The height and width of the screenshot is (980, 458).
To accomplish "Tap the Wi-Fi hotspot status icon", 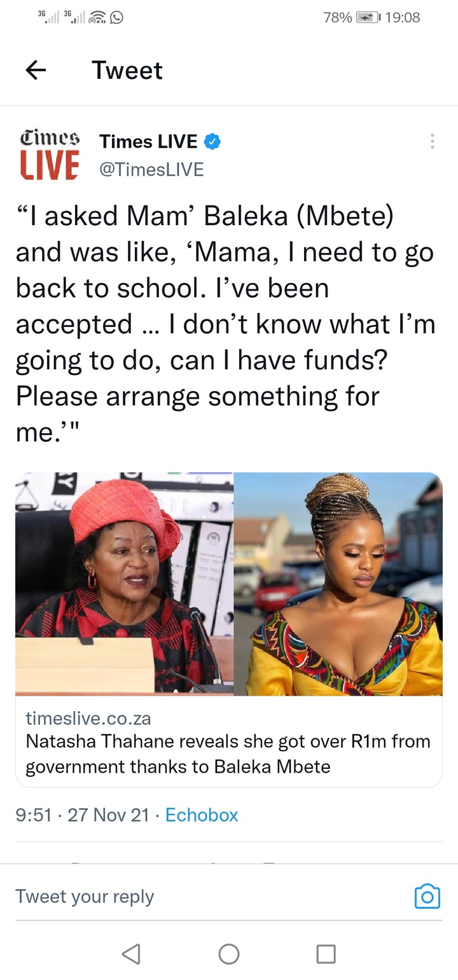I will (x=98, y=18).
